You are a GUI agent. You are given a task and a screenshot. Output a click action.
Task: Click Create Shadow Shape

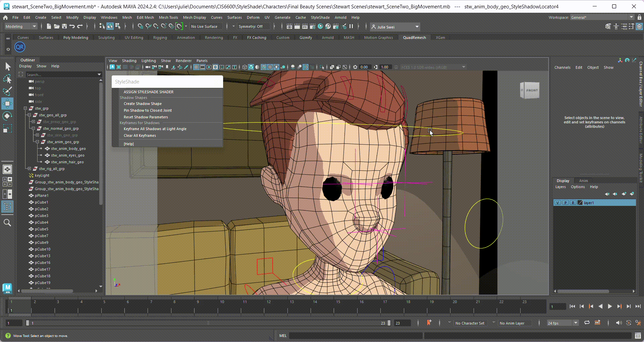click(x=143, y=104)
